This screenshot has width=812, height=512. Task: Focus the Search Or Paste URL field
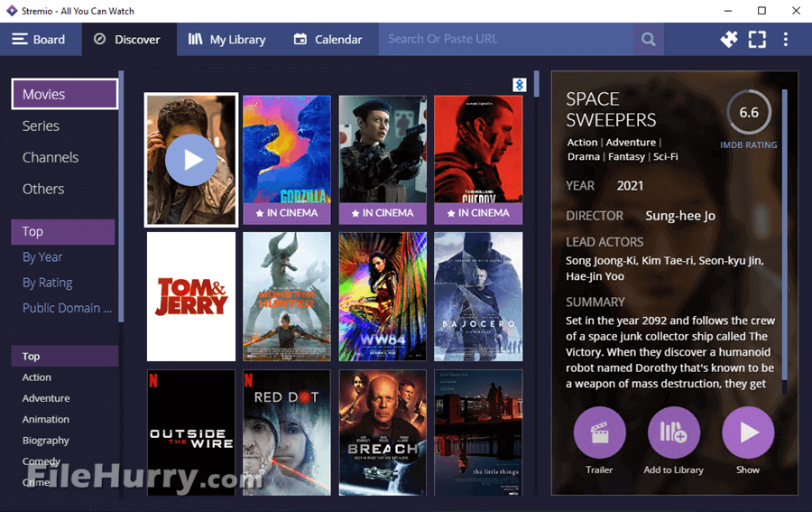coord(506,39)
